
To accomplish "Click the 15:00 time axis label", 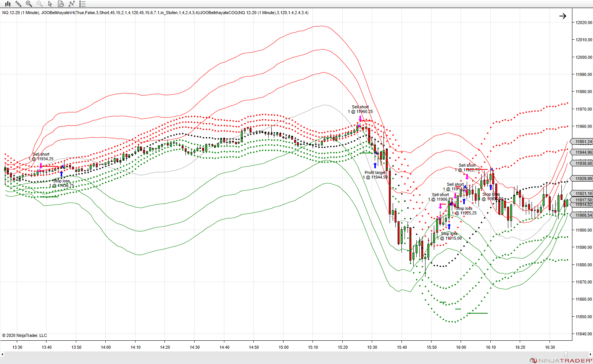I will tap(284, 347).
